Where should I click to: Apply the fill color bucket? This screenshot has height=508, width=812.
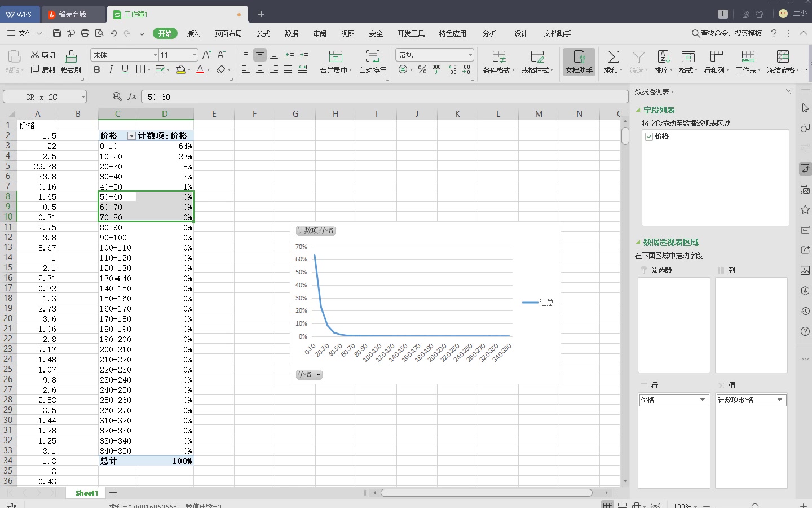pos(180,69)
